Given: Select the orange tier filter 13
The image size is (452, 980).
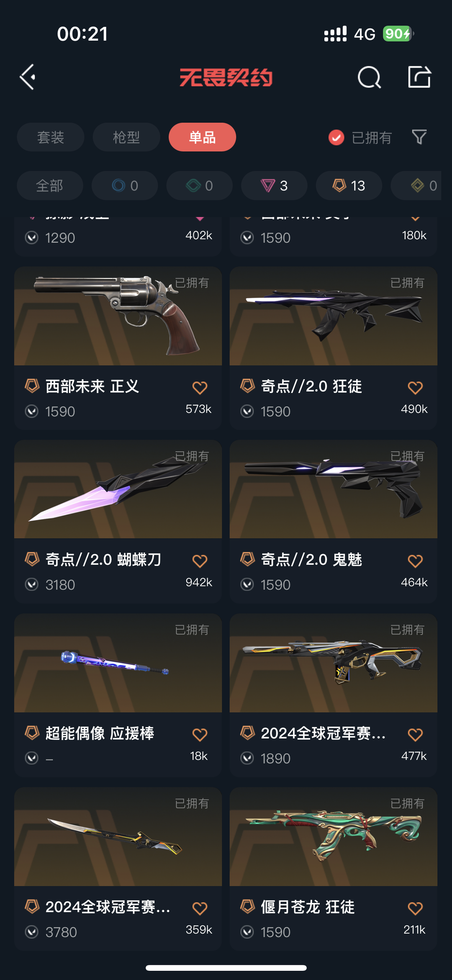Looking at the screenshot, I should [x=349, y=185].
